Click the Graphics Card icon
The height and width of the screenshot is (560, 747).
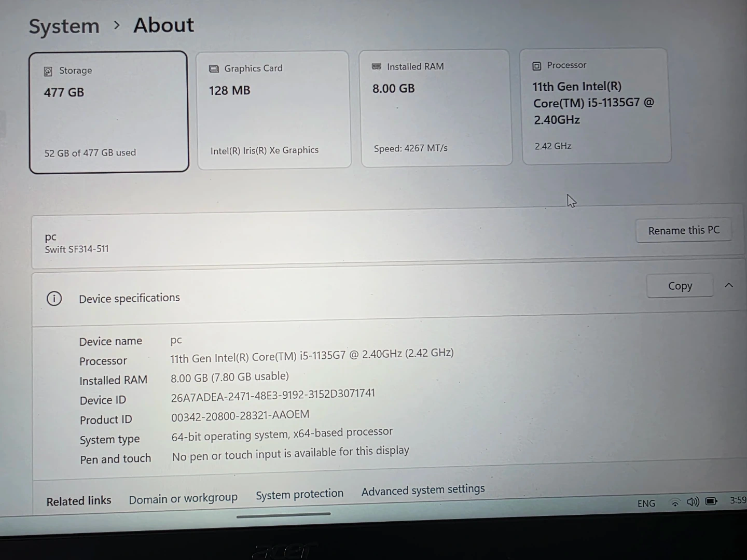click(214, 69)
